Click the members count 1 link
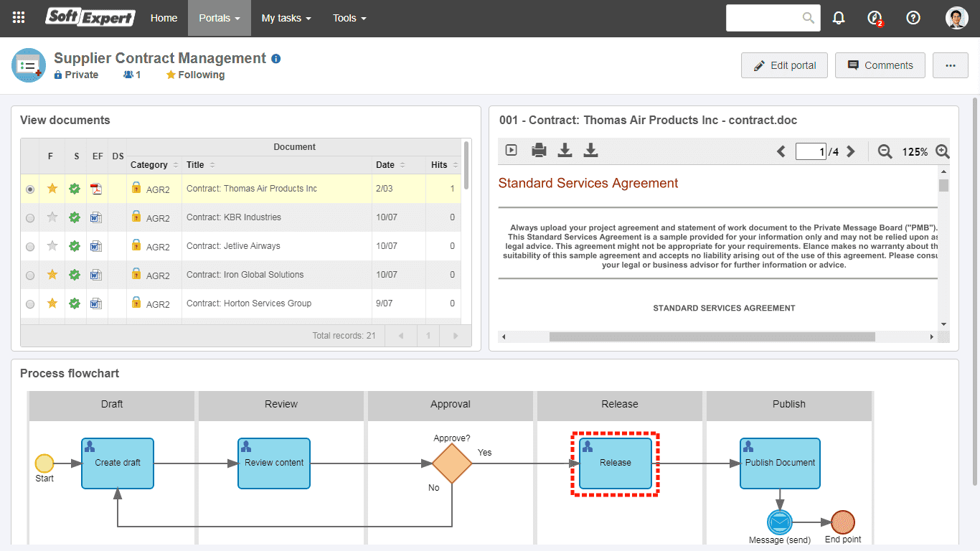Screen dimensions: 980x551 click(x=132, y=75)
